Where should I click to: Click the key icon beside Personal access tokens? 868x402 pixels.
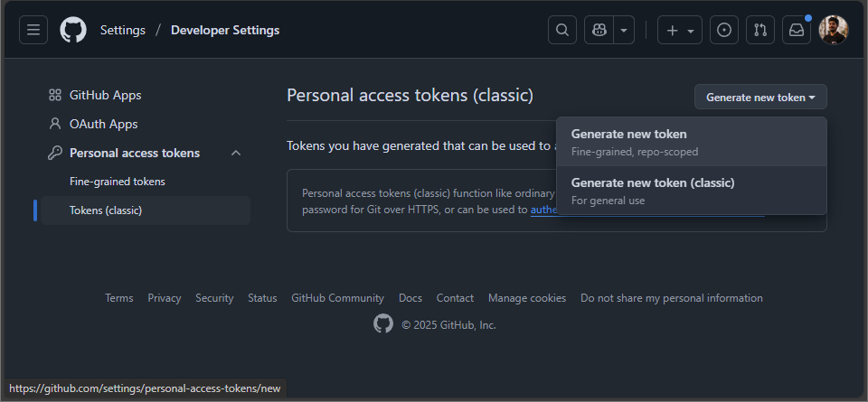click(x=55, y=154)
